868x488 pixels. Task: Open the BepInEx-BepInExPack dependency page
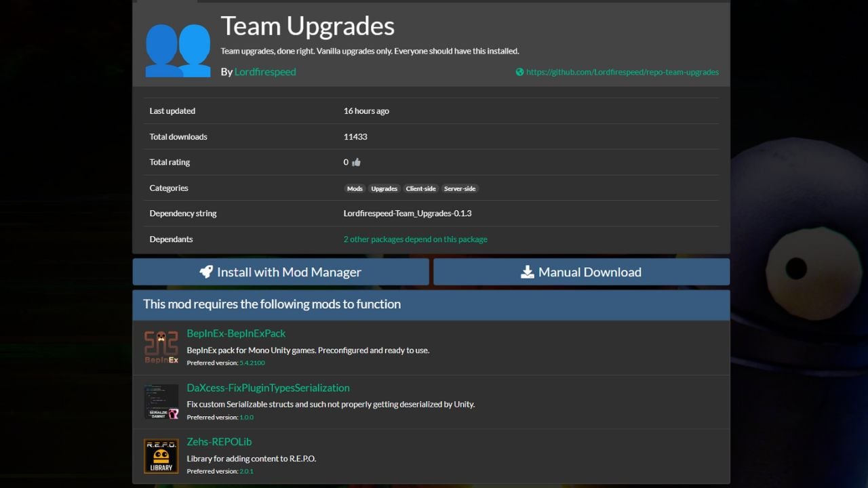pos(236,333)
